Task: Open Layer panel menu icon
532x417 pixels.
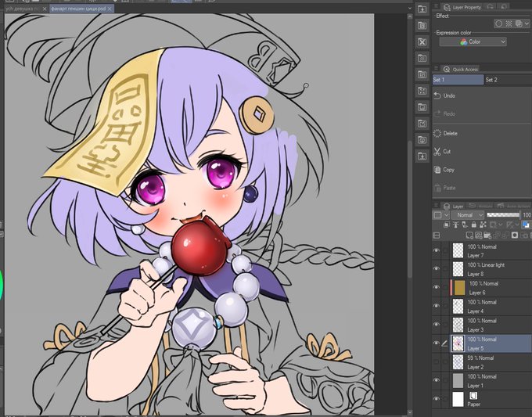Action: [437, 206]
